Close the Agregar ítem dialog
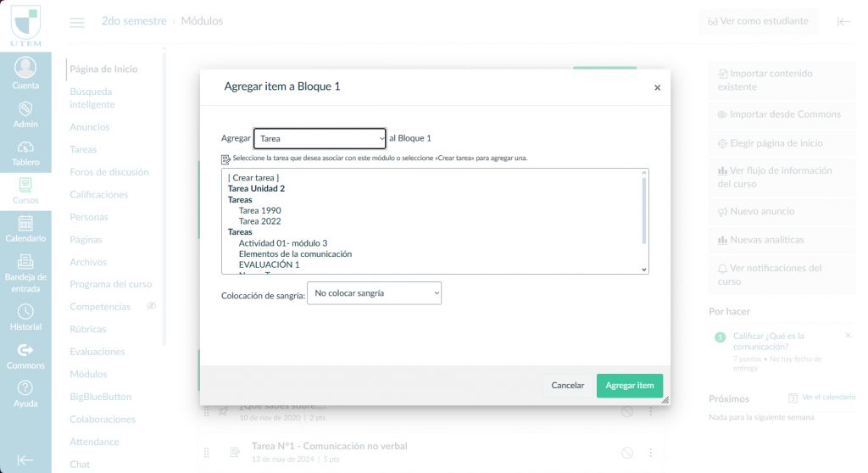 (657, 87)
